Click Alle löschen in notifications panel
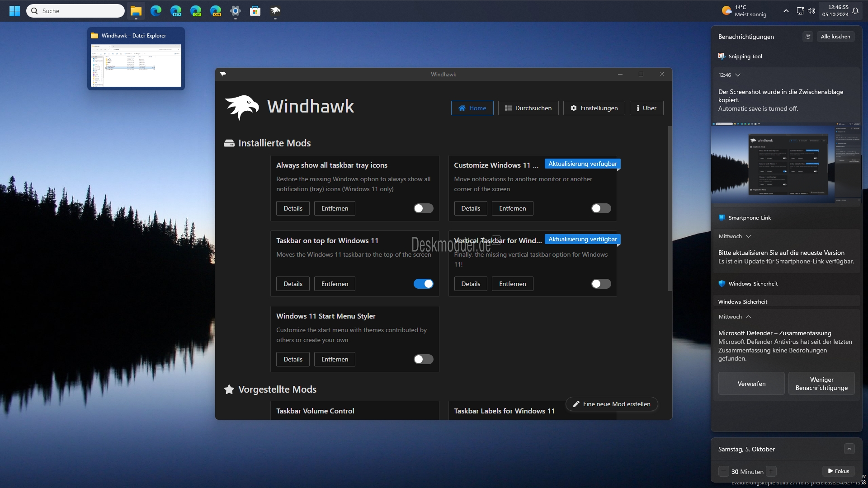 click(x=835, y=37)
